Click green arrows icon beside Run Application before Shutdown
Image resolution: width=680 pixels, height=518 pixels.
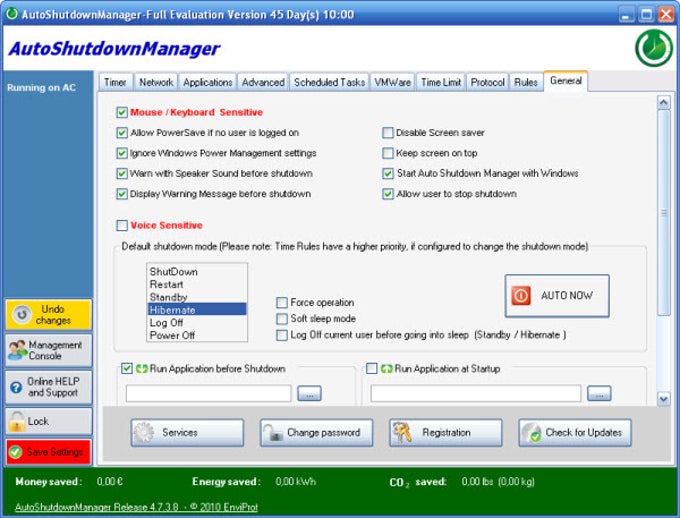coord(141,369)
